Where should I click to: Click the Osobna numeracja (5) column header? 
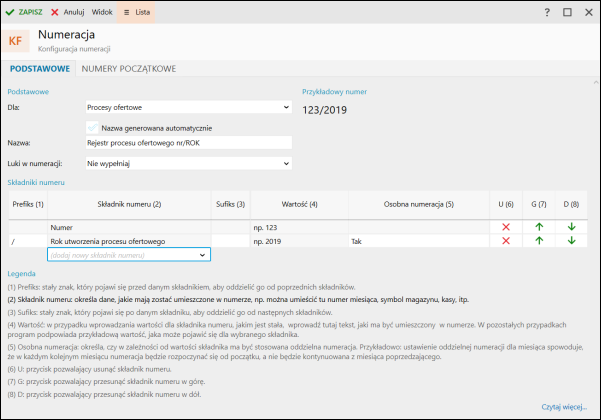pos(419,205)
